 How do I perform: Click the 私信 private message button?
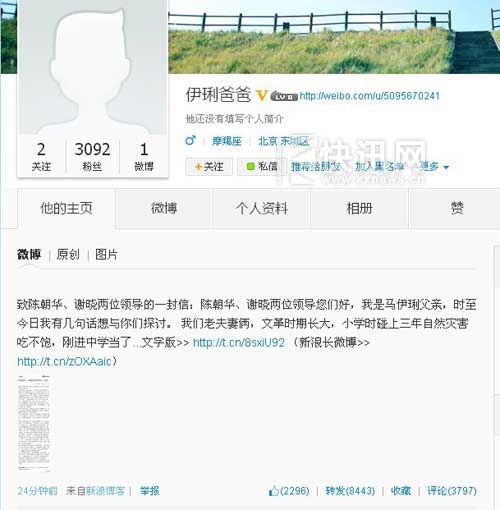click(x=262, y=166)
